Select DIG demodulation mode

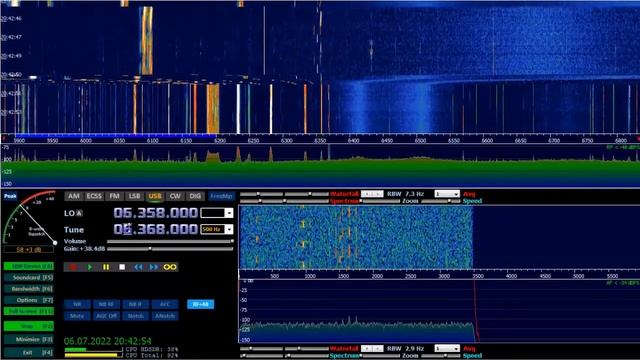(x=195, y=196)
